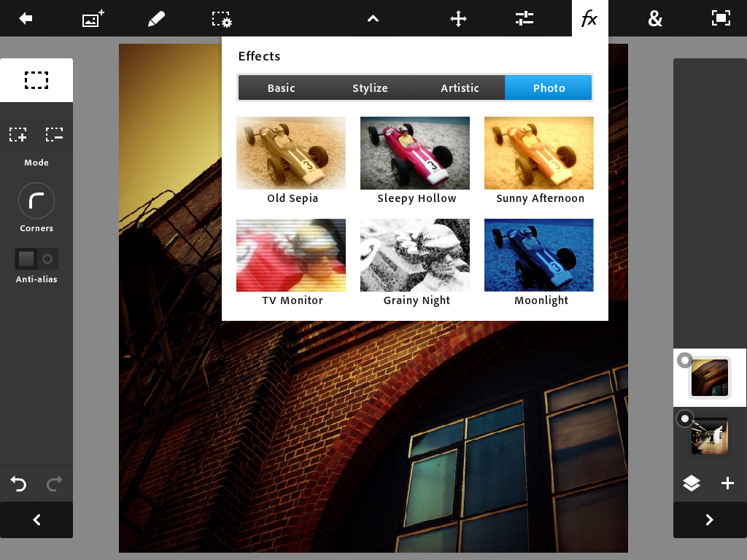Enter fullscreen view mode
Viewport: 747px width, 560px height.
[721, 19]
